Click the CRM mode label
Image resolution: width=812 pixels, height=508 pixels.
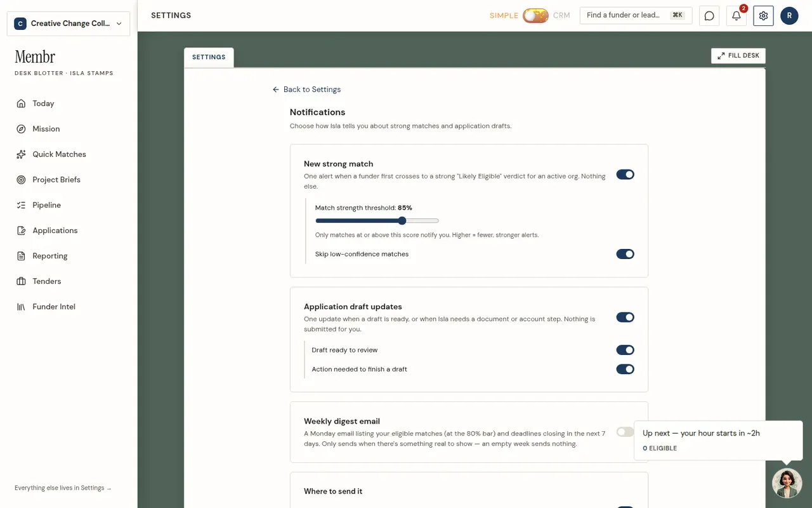click(561, 16)
